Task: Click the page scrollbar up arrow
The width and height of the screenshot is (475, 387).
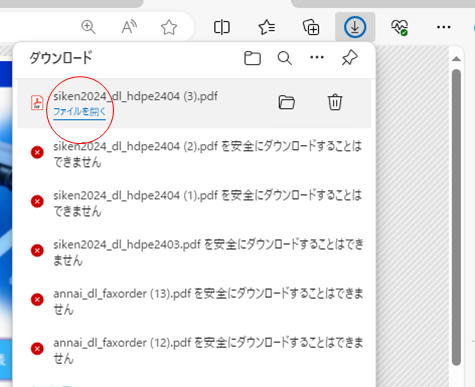Action: pos(456,59)
